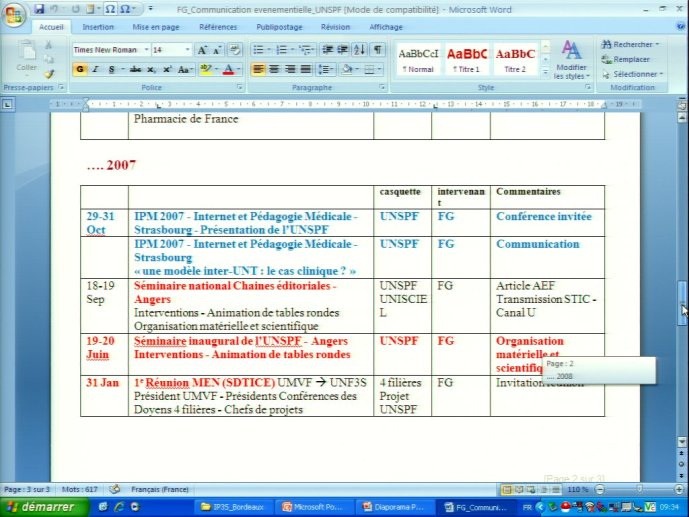Copy formatting with the format painter brush
The image size is (689, 517).
49,74
